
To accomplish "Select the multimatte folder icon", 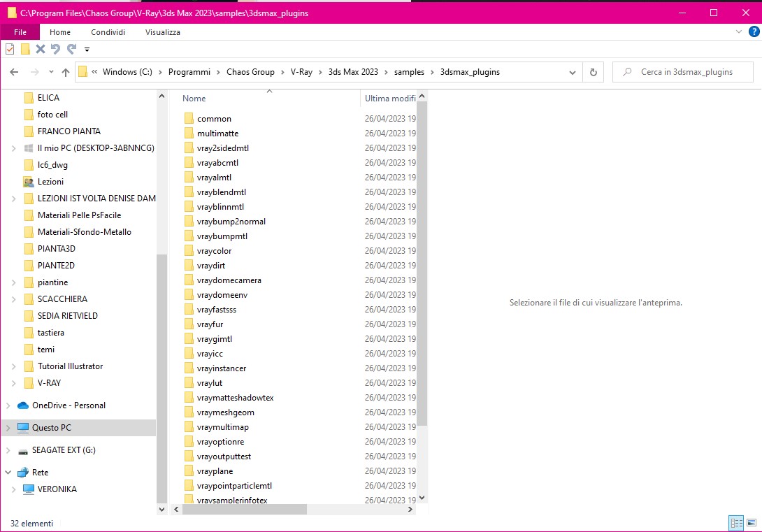I will [189, 133].
